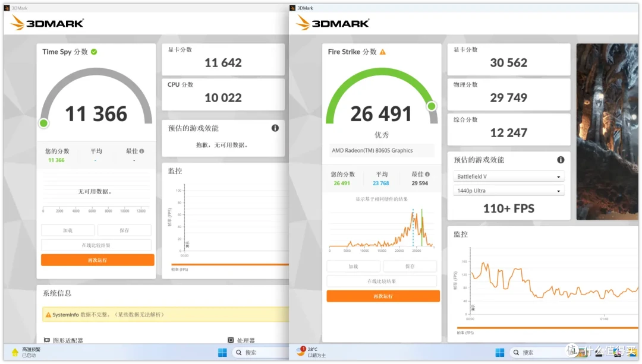Image resolution: width=642 pixels, height=364 pixels.
Task: Click the overall Fire Strike score 26 491
Action: click(381, 113)
